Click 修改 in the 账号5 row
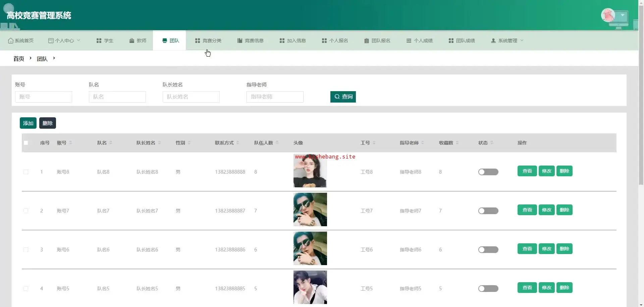The width and height of the screenshot is (644, 307). pos(547,288)
